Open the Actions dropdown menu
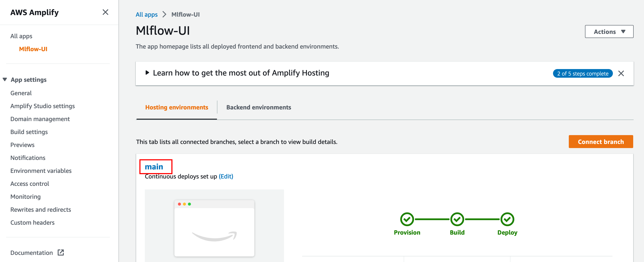Screen dimensions: 644x262 click(609, 32)
